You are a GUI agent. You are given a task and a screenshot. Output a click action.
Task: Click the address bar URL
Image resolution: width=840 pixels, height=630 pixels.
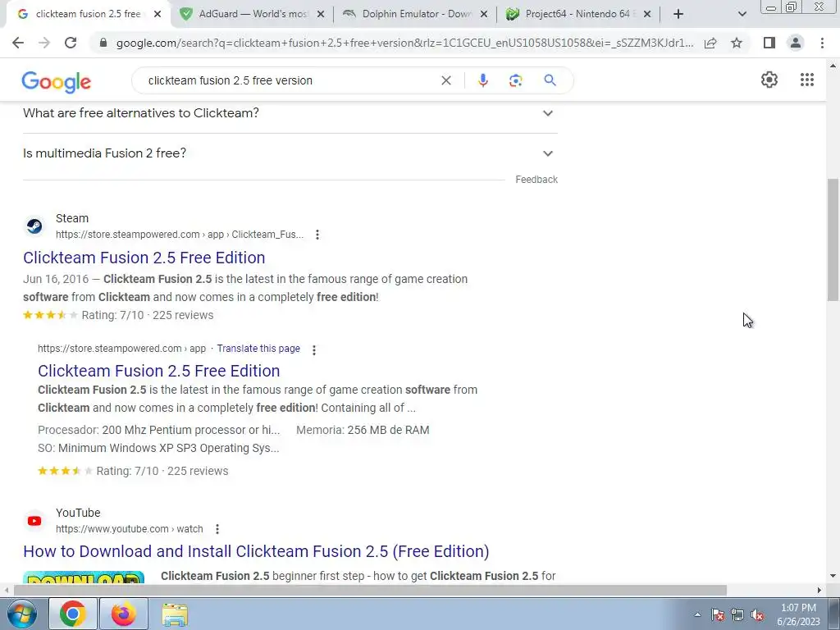404,43
